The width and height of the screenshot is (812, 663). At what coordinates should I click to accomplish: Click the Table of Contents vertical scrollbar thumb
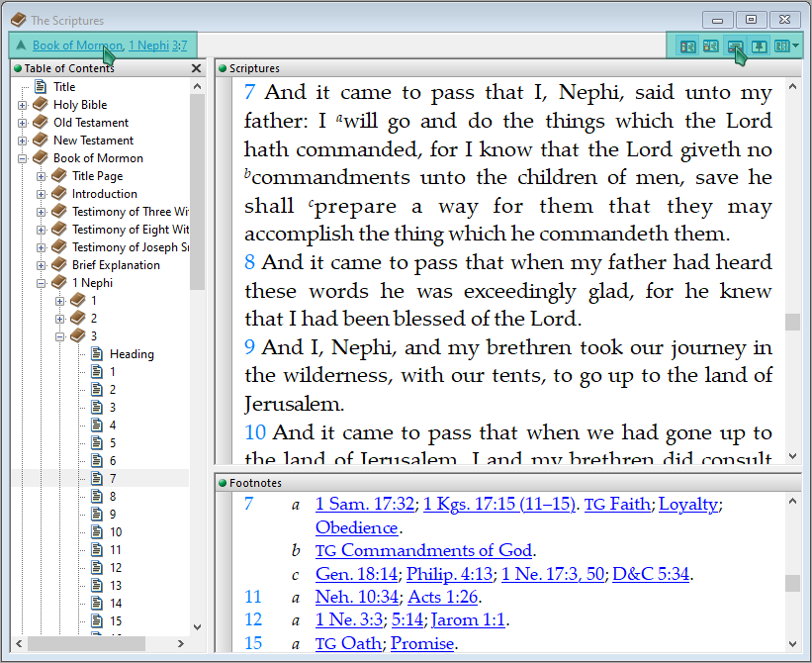[197, 192]
